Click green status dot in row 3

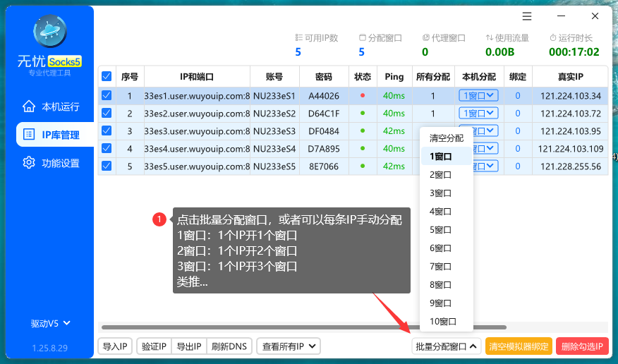coord(363,131)
